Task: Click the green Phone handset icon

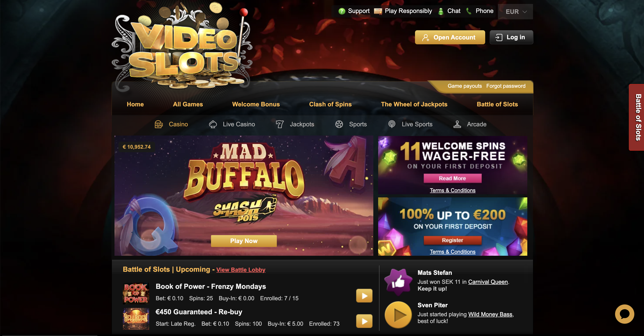Action: tap(469, 11)
